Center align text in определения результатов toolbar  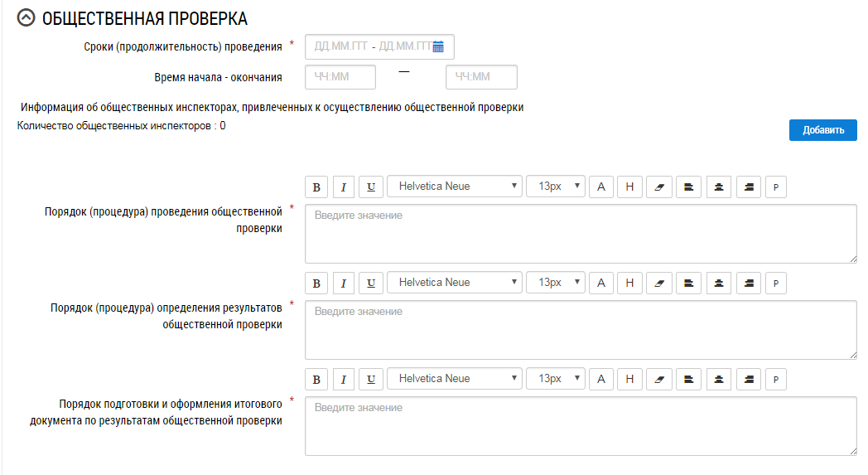coord(718,283)
